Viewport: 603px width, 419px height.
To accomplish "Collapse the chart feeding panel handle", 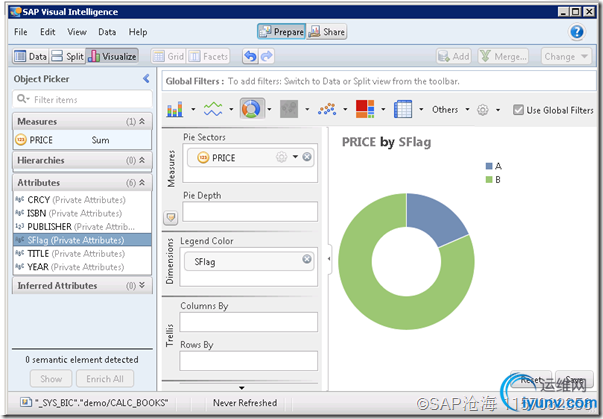I will click(x=329, y=259).
